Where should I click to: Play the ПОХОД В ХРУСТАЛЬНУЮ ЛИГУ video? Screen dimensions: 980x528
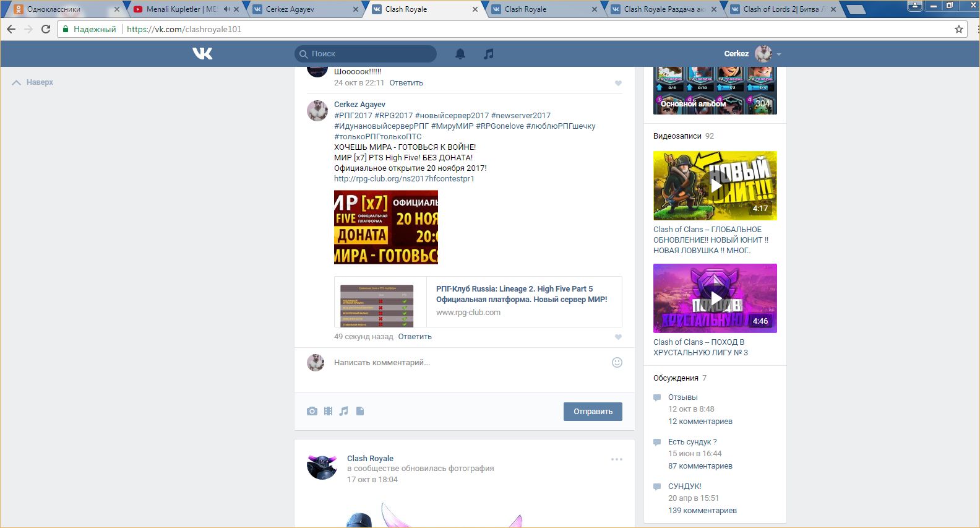pyautogui.click(x=715, y=298)
